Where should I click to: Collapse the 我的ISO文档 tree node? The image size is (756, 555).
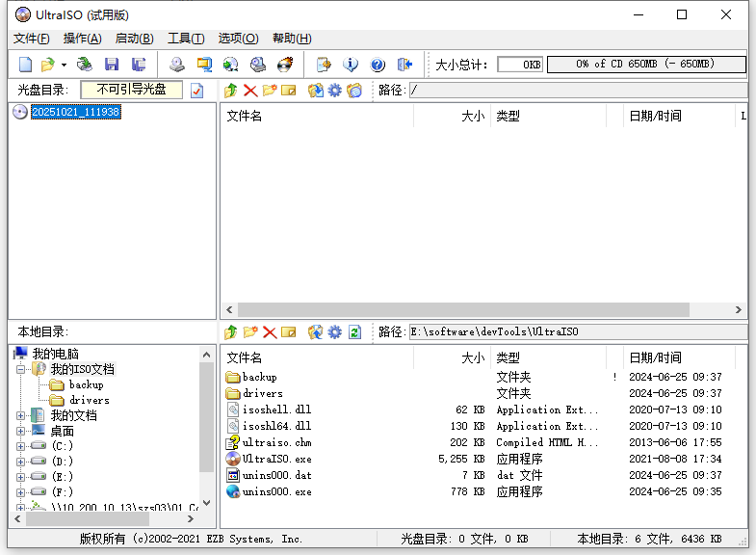[21, 370]
